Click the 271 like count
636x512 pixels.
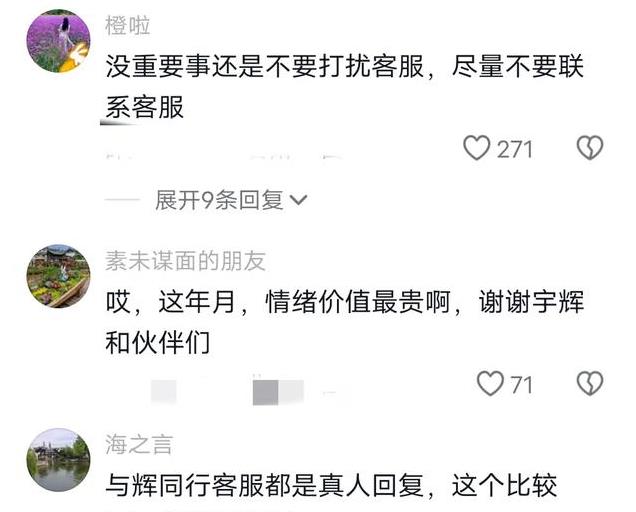514,149
